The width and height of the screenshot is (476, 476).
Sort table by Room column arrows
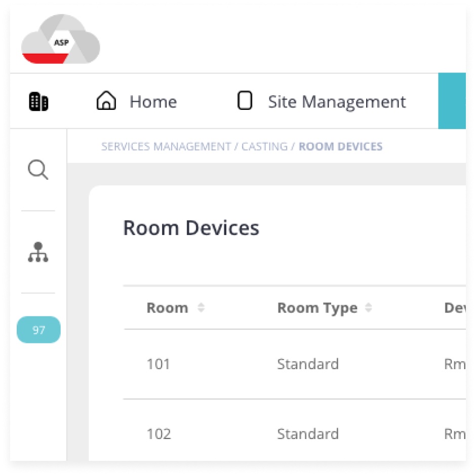[x=201, y=307]
